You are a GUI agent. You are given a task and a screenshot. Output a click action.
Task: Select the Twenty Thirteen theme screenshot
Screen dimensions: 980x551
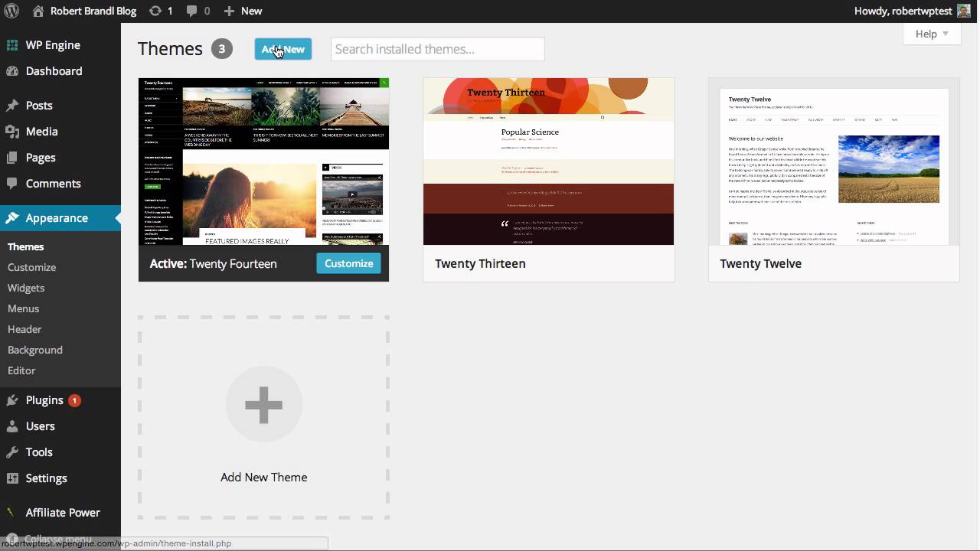549,161
